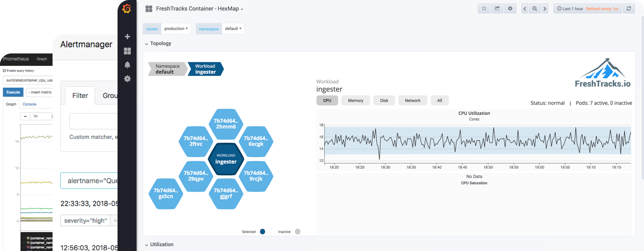
Task: Click the Prometheus query expression field
Action: click(x=28, y=80)
